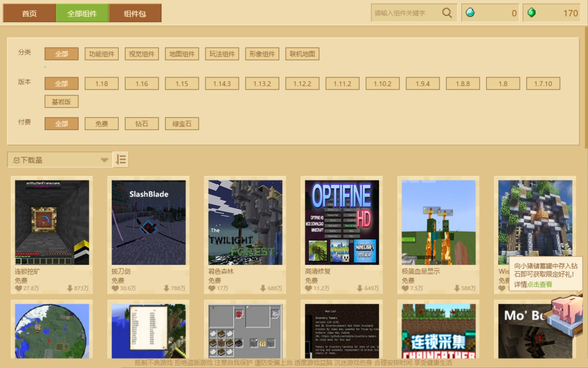
Task: Select version 1.14.3 filter
Action: click(222, 83)
